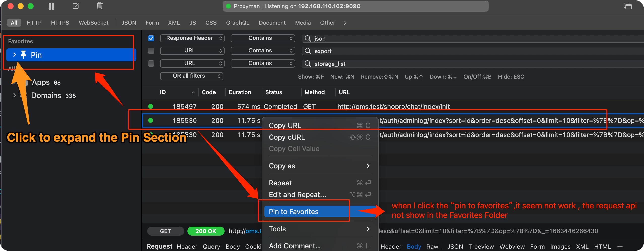Open the URL dropdown for export filter
This screenshot has width=644, height=251.
[192, 51]
